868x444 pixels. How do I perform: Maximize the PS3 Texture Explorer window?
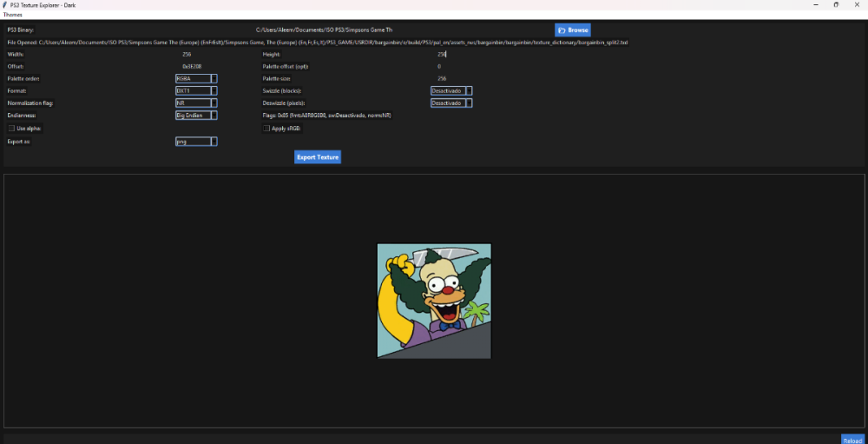(836, 4)
